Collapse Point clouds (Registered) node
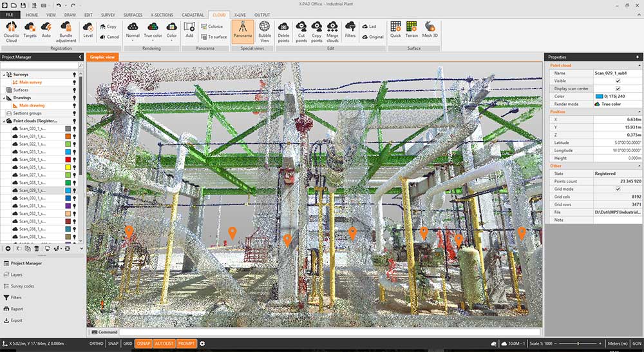Image resolution: width=644 pixels, height=352 pixels. click(4, 121)
